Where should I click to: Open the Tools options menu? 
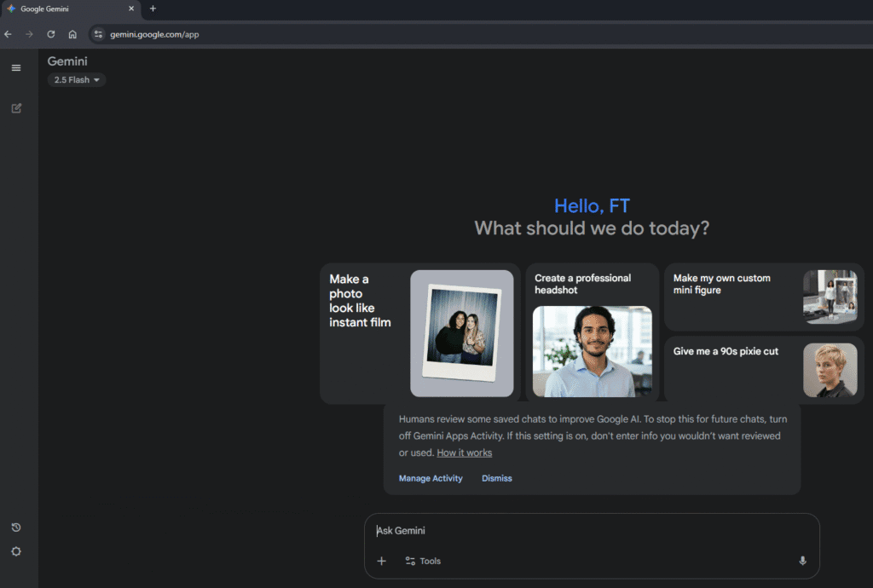point(423,561)
